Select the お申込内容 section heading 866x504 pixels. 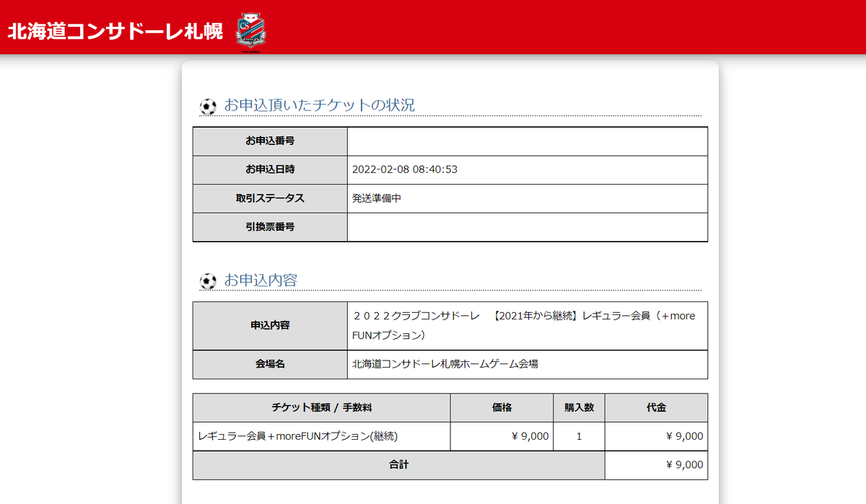point(261,280)
